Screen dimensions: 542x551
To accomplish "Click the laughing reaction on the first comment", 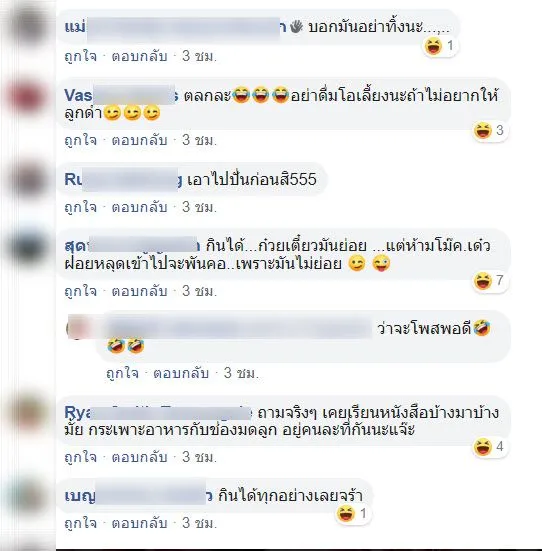I will pos(439,46).
